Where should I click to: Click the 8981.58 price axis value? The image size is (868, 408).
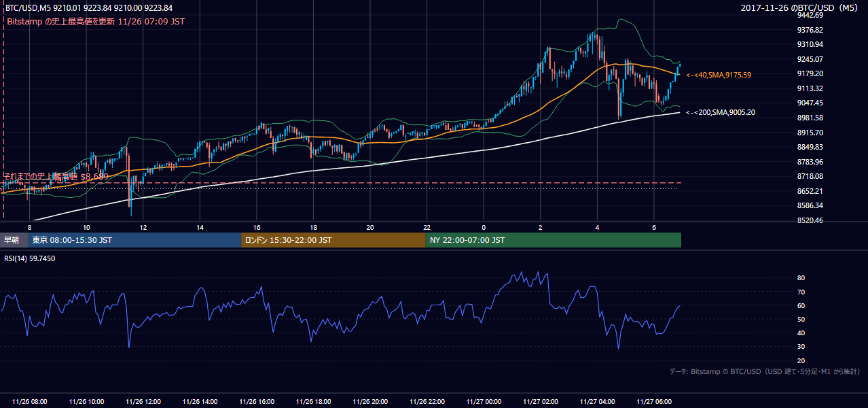coord(810,118)
